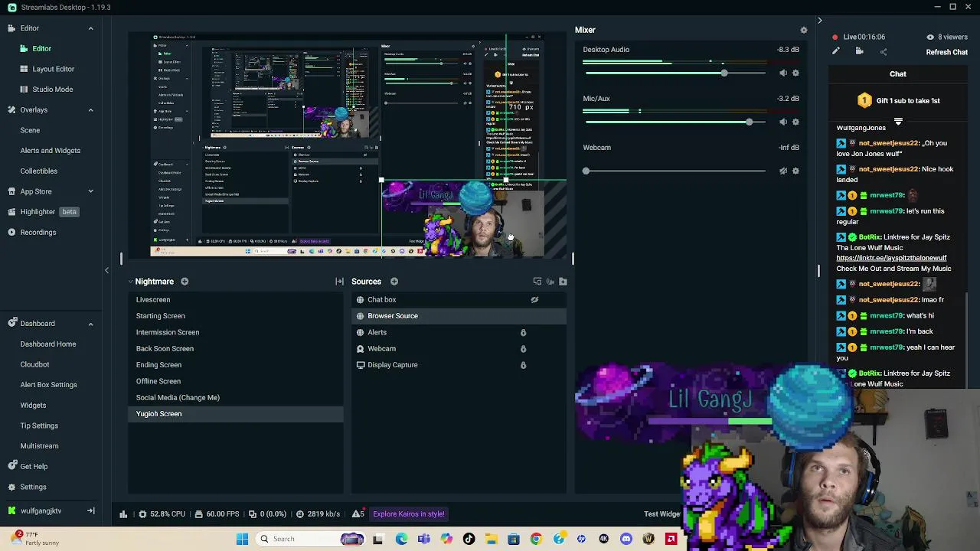Collapse the Overlays sidebar section

90,109
